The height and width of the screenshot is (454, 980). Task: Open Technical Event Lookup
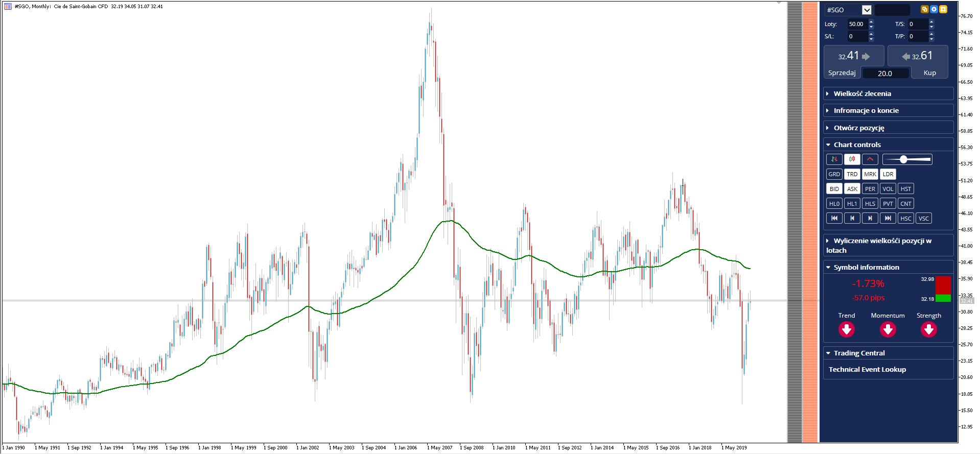tap(867, 369)
